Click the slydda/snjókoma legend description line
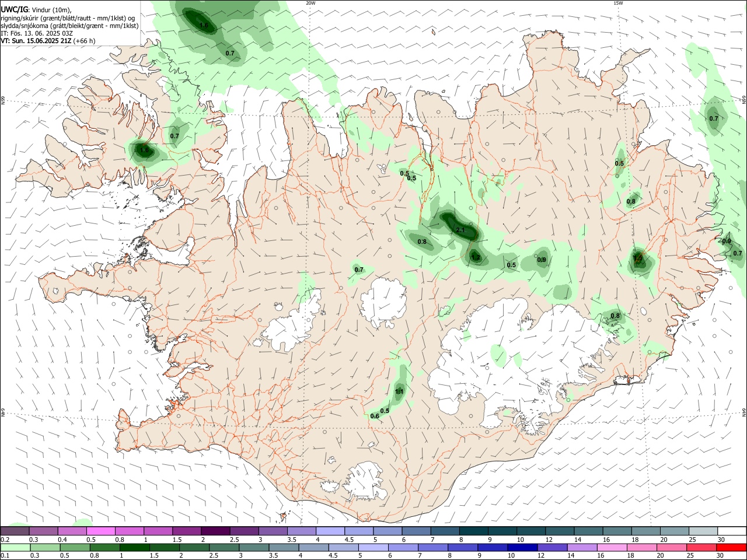 (x=69, y=26)
